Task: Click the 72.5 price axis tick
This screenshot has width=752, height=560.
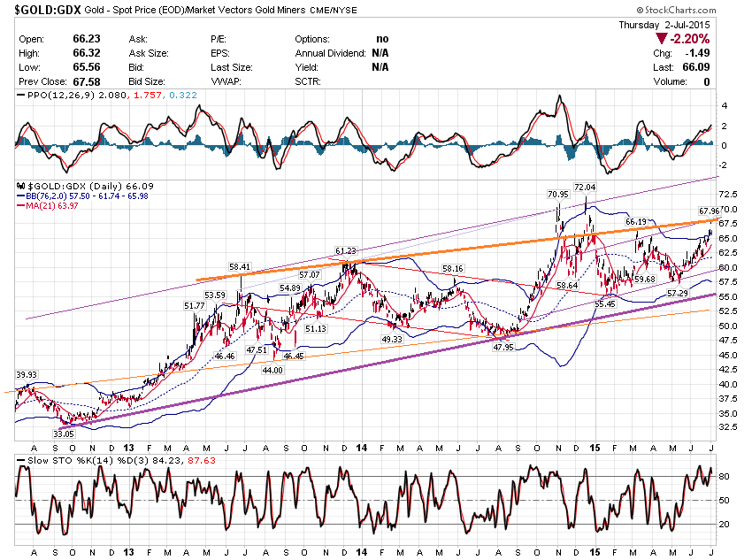Action: click(x=728, y=194)
